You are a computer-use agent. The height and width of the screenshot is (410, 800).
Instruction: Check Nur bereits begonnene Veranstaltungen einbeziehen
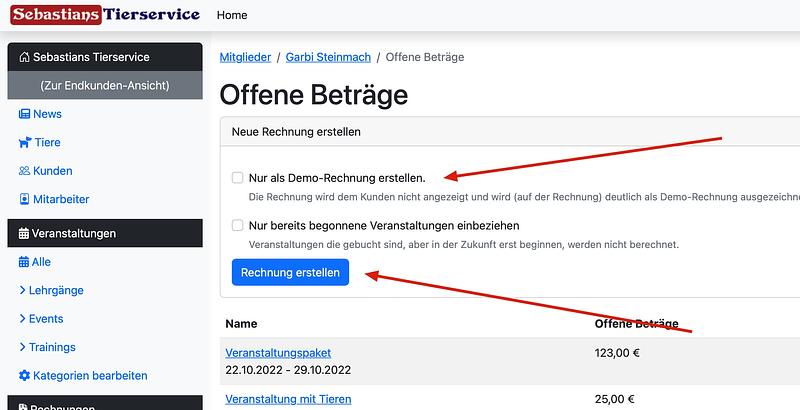(237, 225)
